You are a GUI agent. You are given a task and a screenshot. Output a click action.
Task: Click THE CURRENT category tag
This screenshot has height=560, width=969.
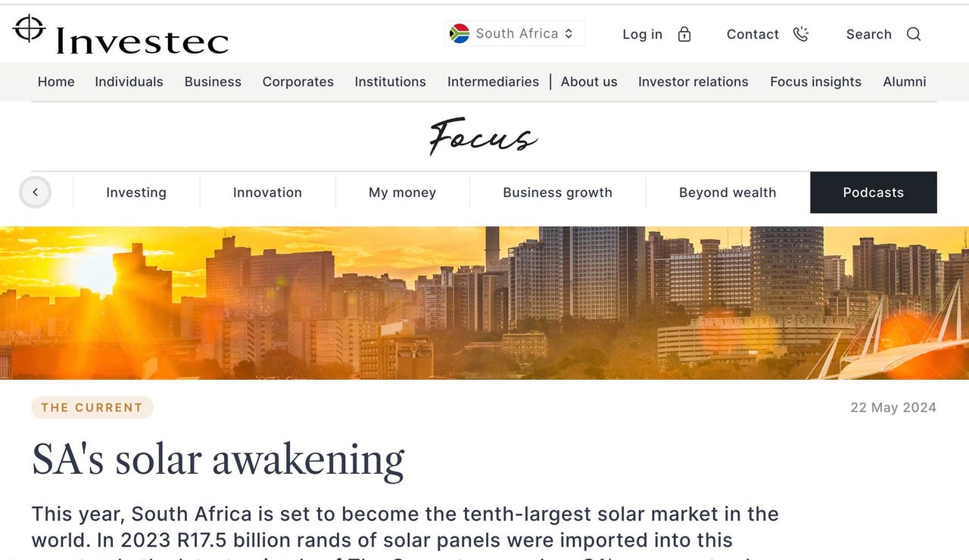(92, 407)
